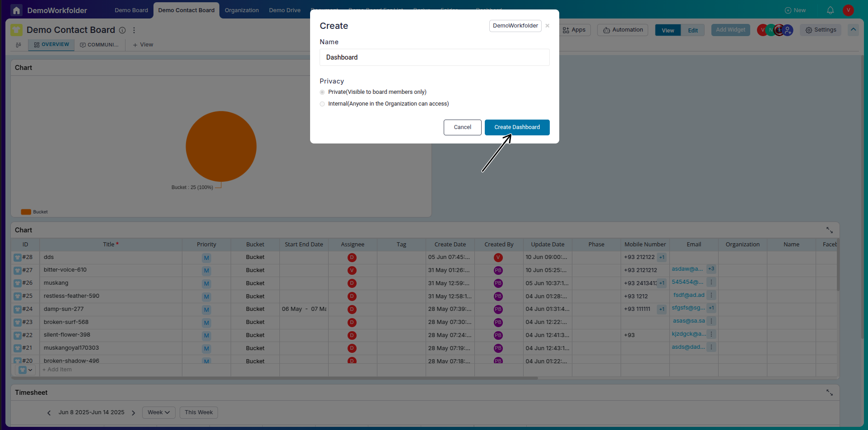
Task: Select the COMMUNI... view tab
Action: click(99, 45)
